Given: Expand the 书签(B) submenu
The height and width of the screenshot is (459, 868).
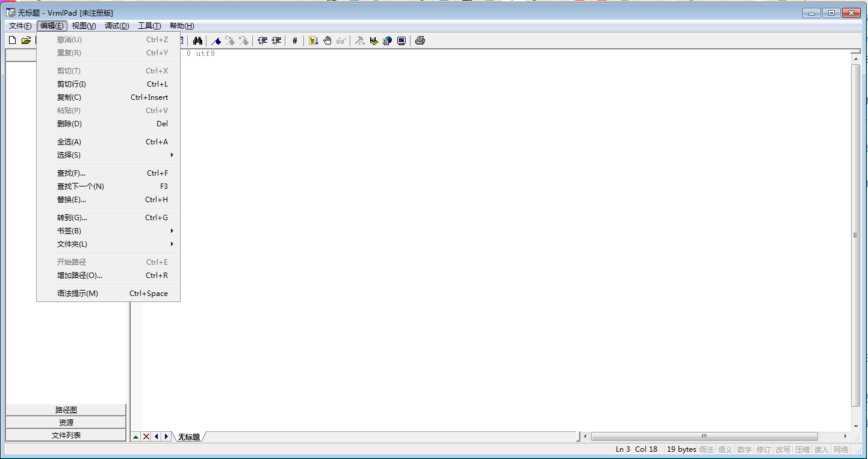Looking at the screenshot, I should tap(108, 231).
